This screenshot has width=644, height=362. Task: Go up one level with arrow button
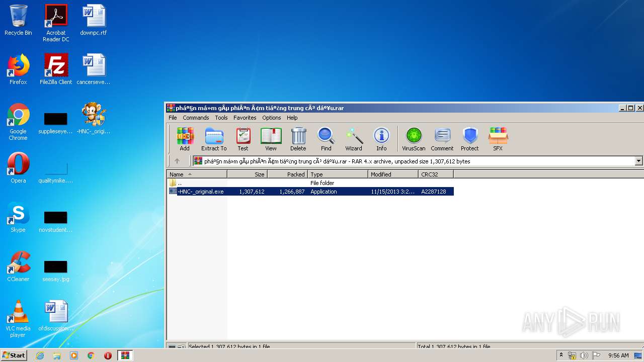(177, 161)
